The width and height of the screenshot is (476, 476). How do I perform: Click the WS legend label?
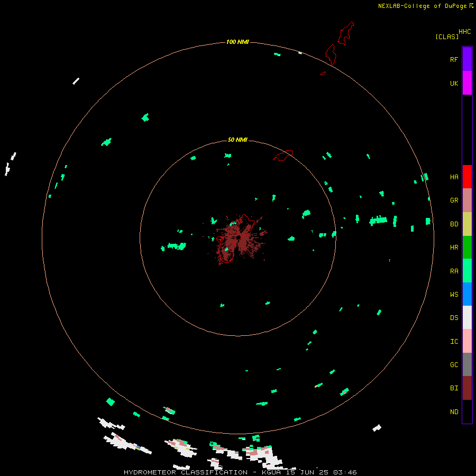454,295
